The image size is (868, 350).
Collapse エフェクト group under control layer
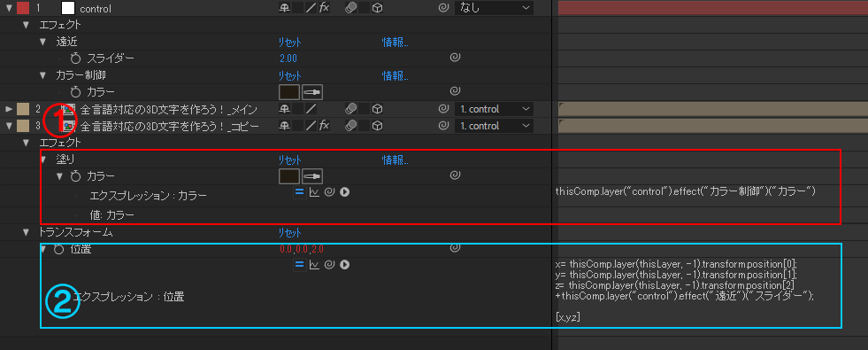tap(26, 25)
